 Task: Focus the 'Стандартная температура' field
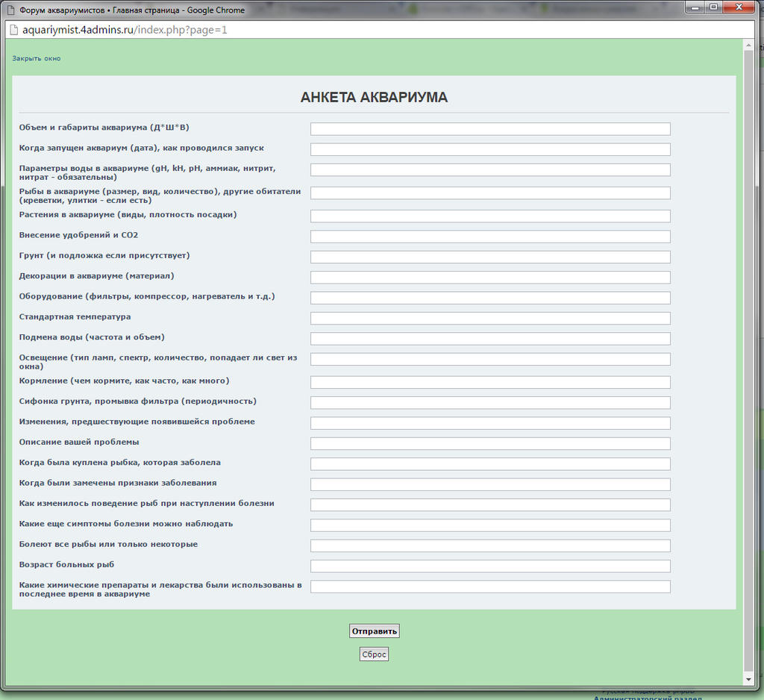click(489, 319)
